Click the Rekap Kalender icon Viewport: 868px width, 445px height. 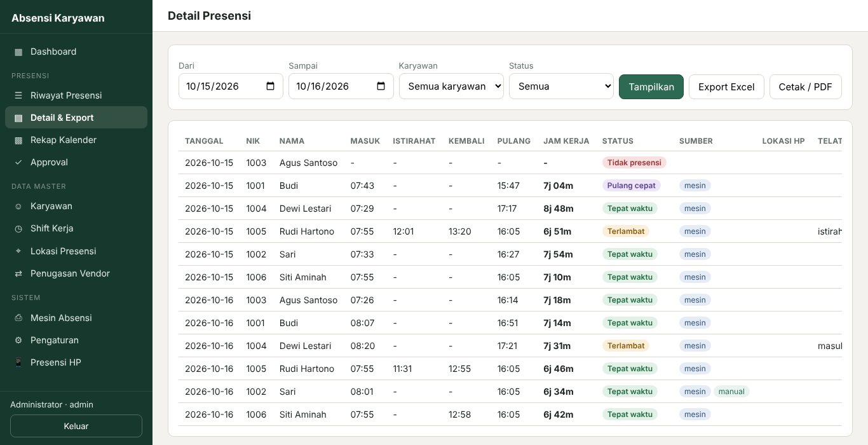18,140
